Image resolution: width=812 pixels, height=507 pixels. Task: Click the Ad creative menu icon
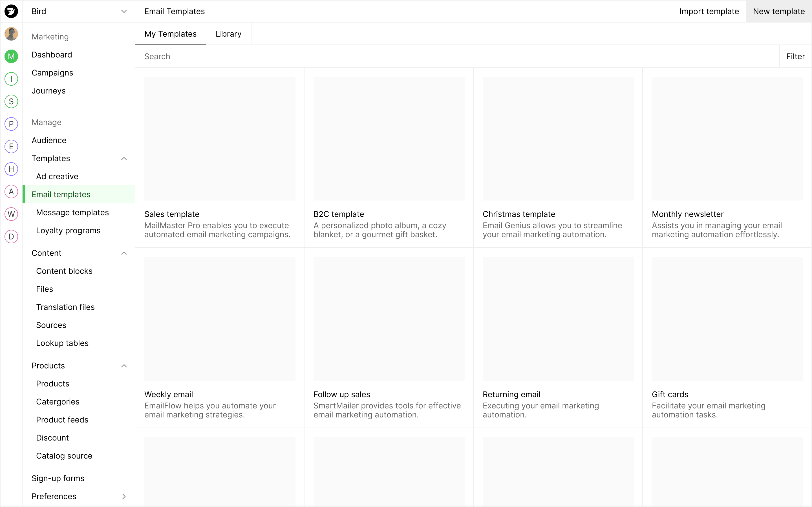click(57, 176)
